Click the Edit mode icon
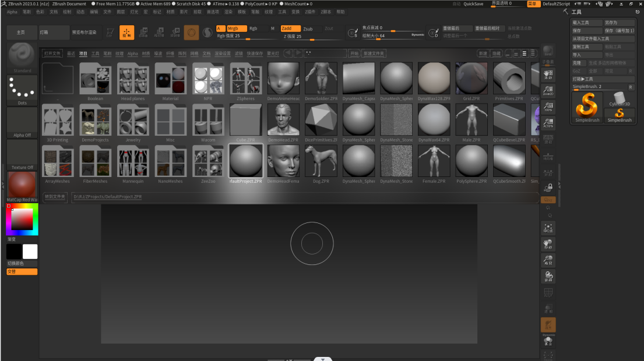 tap(110, 33)
